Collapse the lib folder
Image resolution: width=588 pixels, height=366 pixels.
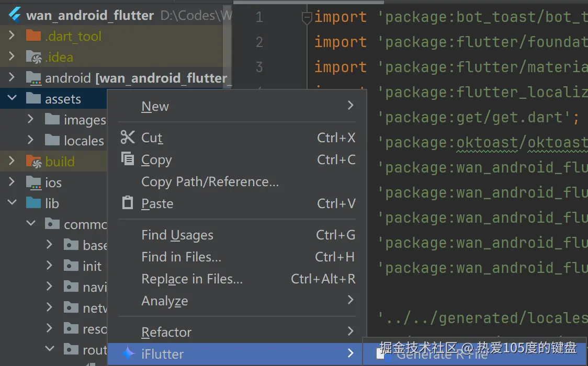click(x=12, y=203)
